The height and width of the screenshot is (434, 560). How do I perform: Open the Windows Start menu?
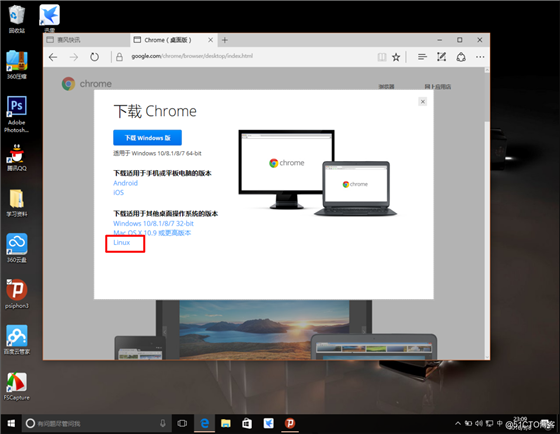pos(11,423)
